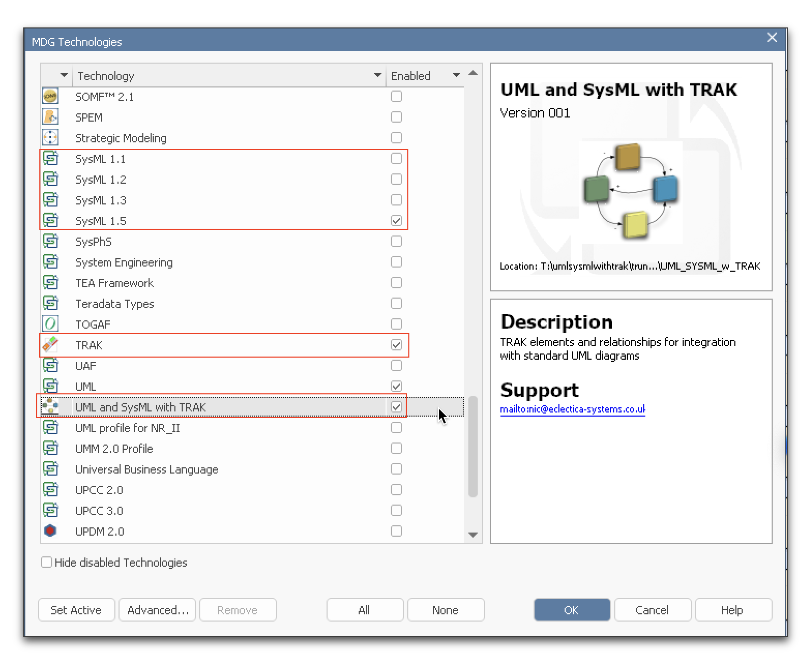Click the Universal Business Language icon

[50, 469]
